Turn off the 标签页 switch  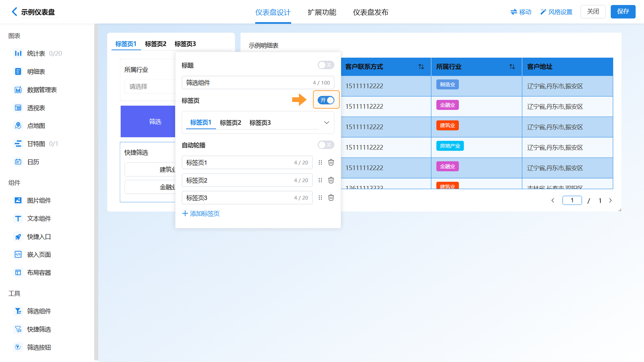pos(326,100)
